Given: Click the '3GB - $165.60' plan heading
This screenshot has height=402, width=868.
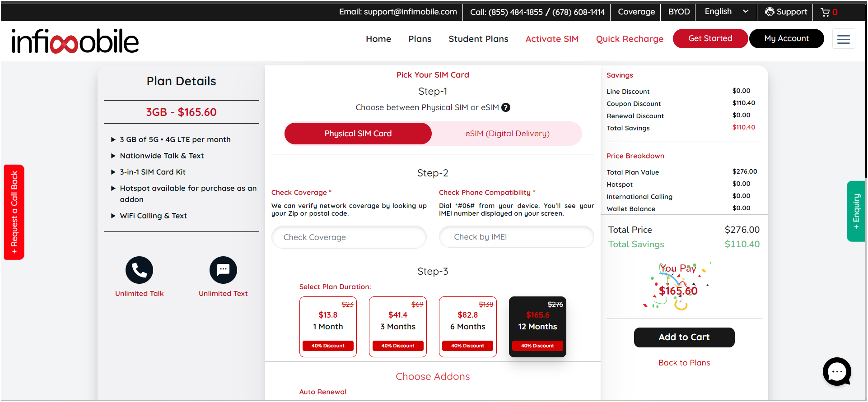Looking at the screenshot, I should pyautogui.click(x=181, y=112).
